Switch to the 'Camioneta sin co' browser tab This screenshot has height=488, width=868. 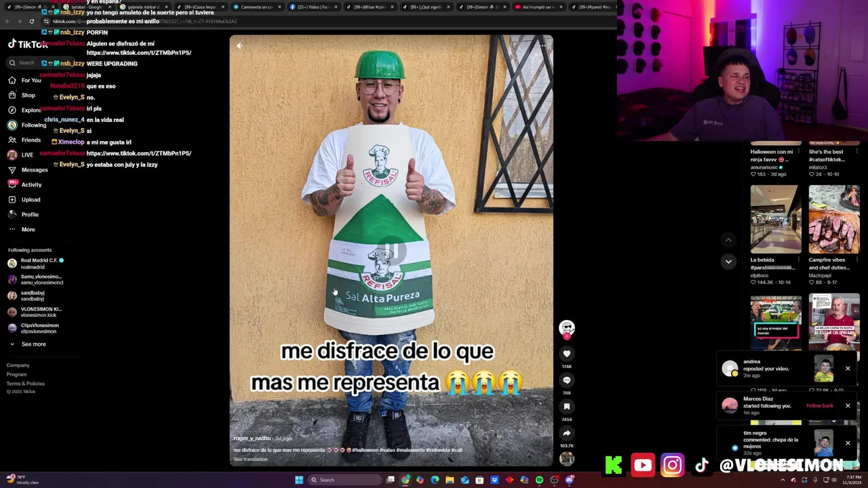click(x=256, y=7)
